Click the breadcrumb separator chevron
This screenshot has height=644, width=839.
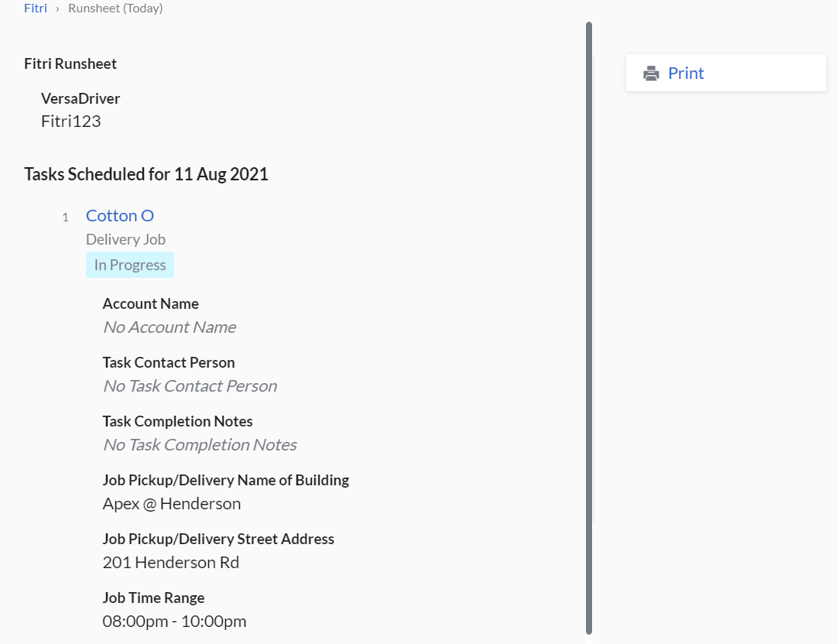[x=57, y=9]
